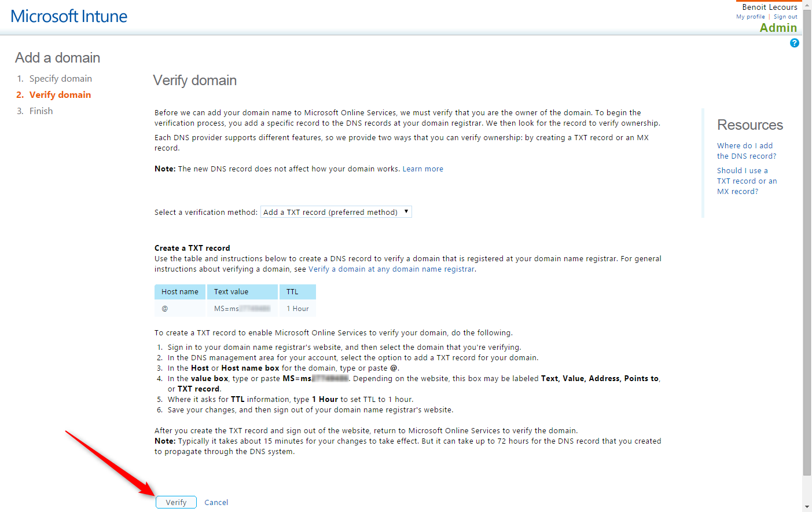Click the MS=ms text value cell
Screen dimensions: 812x512
[243, 309]
